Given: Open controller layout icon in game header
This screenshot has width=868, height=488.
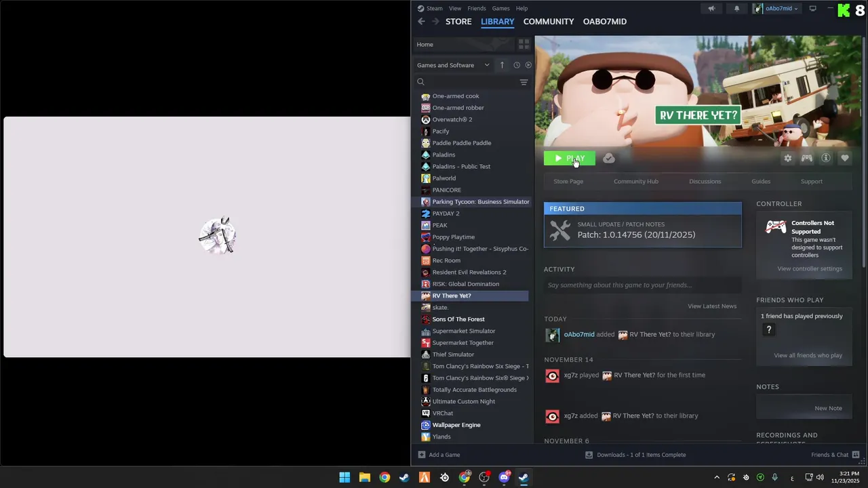Looking at the screenshot, I should (x=807, y=158).
